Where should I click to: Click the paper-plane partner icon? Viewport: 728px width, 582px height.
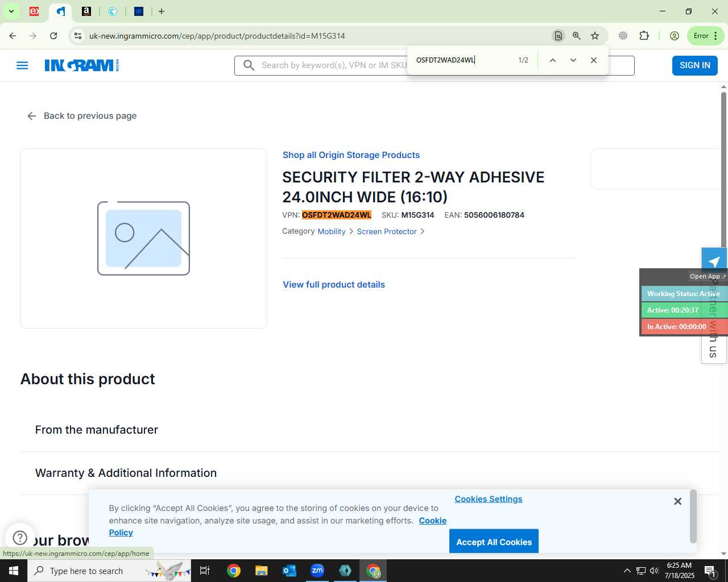[714, 261]
